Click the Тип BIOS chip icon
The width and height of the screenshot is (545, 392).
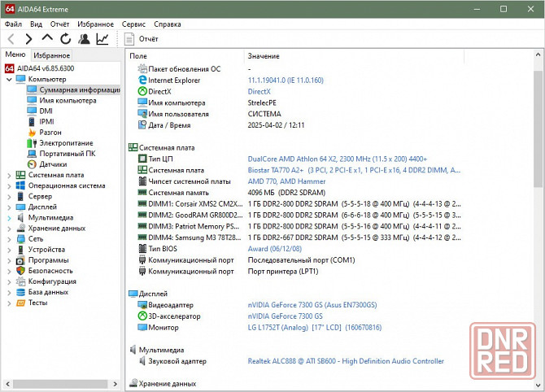142,249
